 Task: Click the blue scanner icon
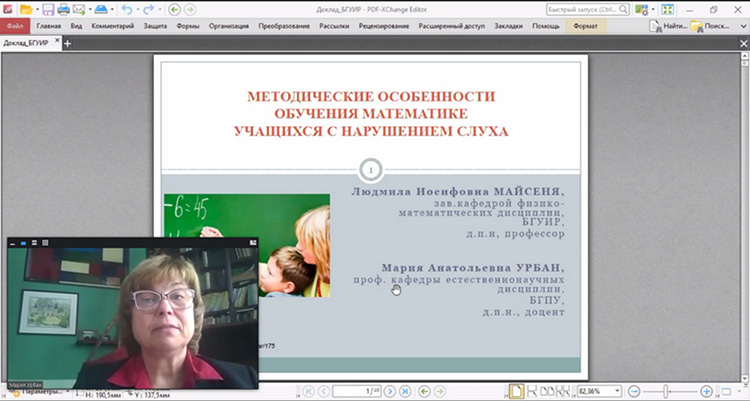(x=101, y=9)
